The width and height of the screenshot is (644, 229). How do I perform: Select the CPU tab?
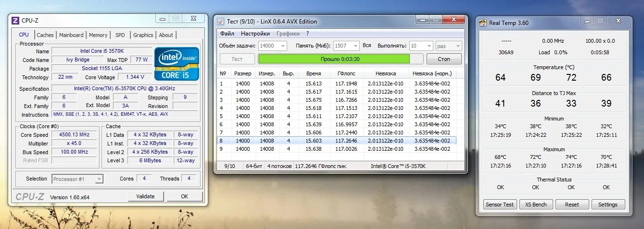[x=24, y=35]
